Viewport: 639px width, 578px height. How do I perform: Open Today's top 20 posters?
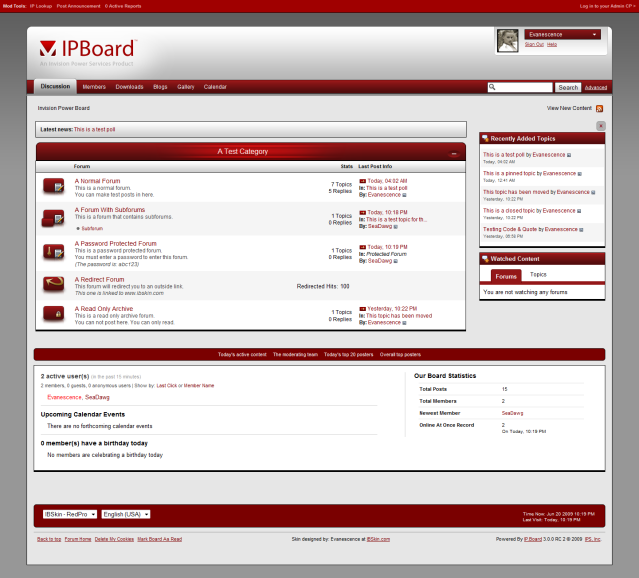[x=348, y=354]
